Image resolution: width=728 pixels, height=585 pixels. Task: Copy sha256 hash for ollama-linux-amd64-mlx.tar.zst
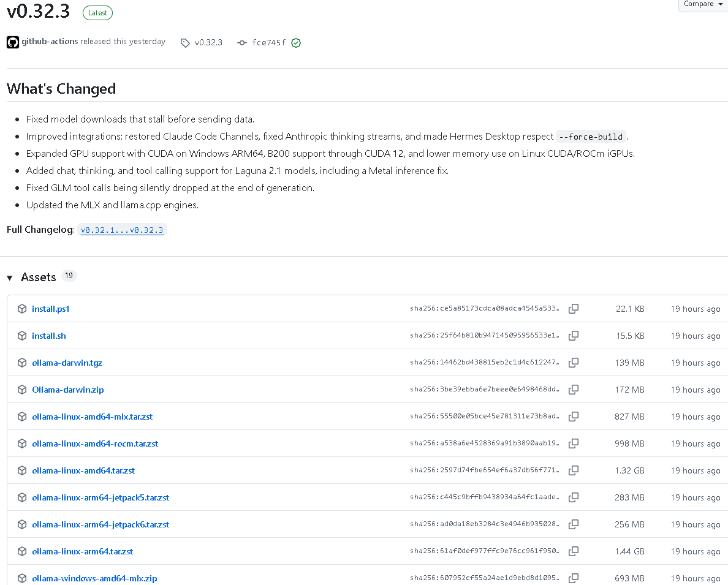click(x=574, y=417)
